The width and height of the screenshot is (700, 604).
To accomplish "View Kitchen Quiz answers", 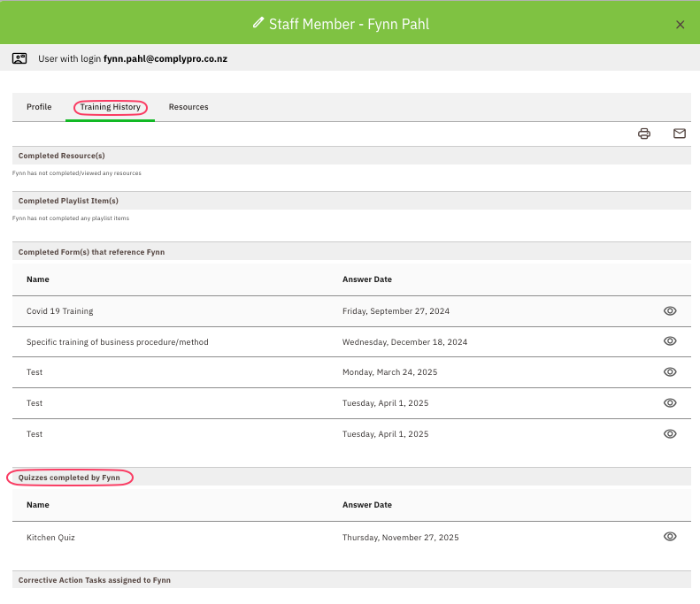I will point(670,537).
